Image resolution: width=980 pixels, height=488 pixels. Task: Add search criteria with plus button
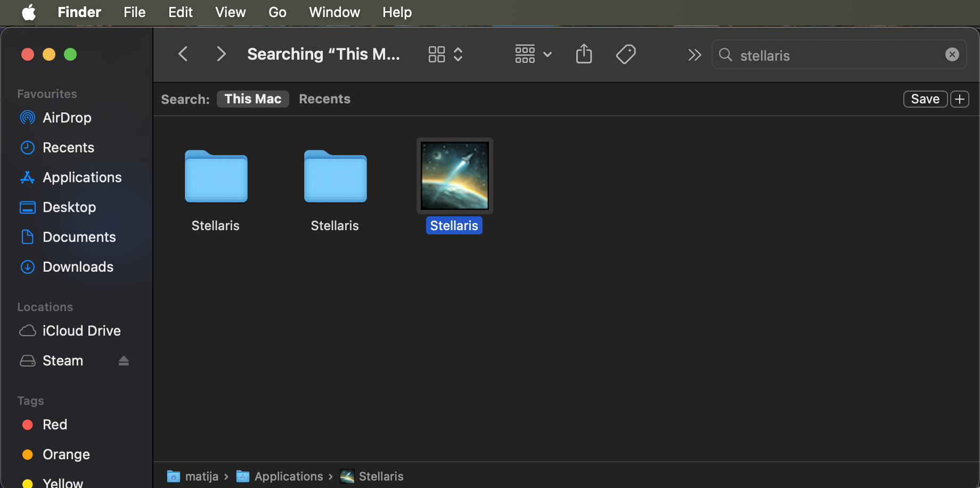pos(959,99)
